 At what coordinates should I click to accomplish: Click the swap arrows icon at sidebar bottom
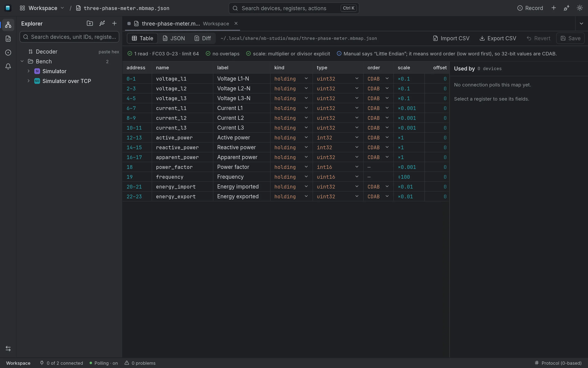[x=8, y=349]
